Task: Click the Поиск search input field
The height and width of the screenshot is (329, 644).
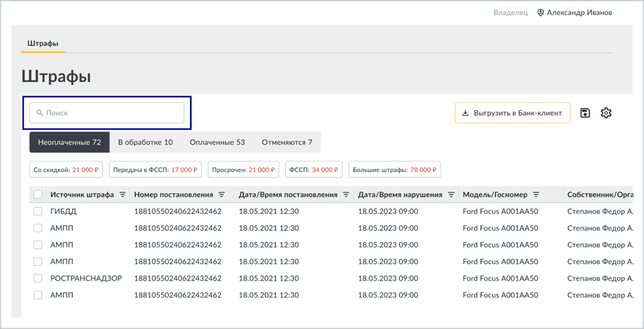Action: click(x=107, y=113)
